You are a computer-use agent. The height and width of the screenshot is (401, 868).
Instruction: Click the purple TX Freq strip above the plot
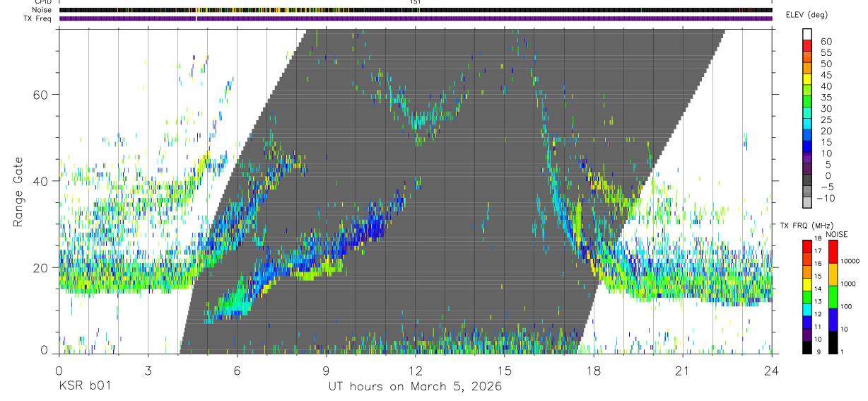(x=415, y=18)
